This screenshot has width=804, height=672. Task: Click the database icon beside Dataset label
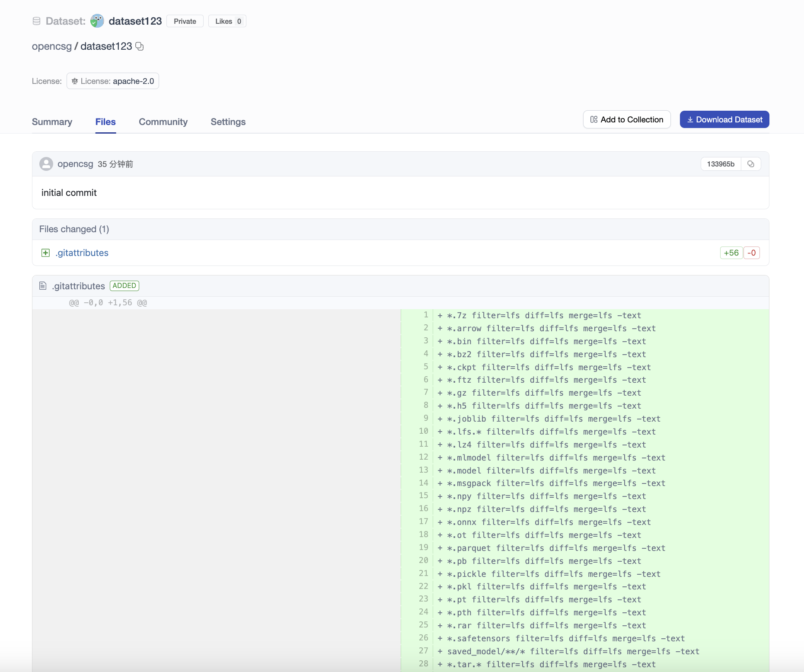(x=36, y=21)
